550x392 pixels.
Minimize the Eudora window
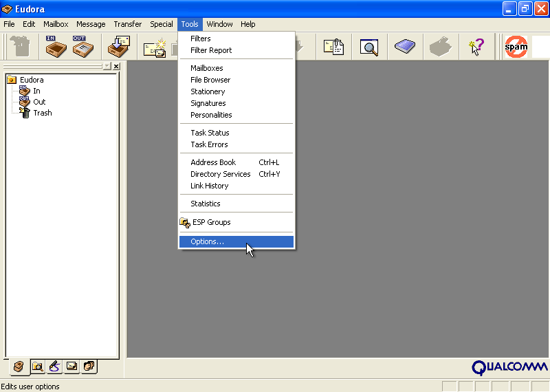point(509,9)
